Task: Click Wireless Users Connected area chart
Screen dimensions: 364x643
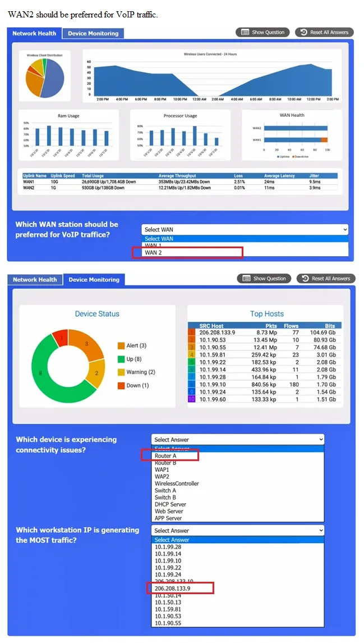Action: [x=213, y=76]
